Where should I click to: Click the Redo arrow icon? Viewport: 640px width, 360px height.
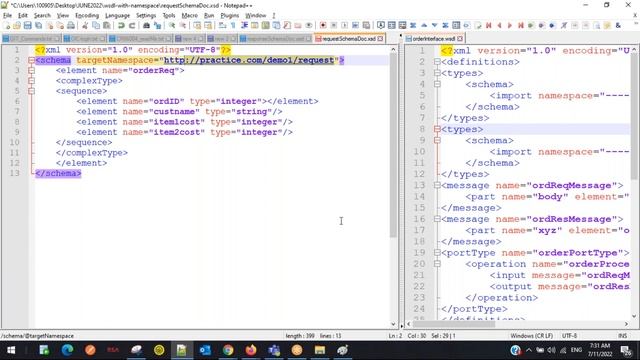[132, 25]
